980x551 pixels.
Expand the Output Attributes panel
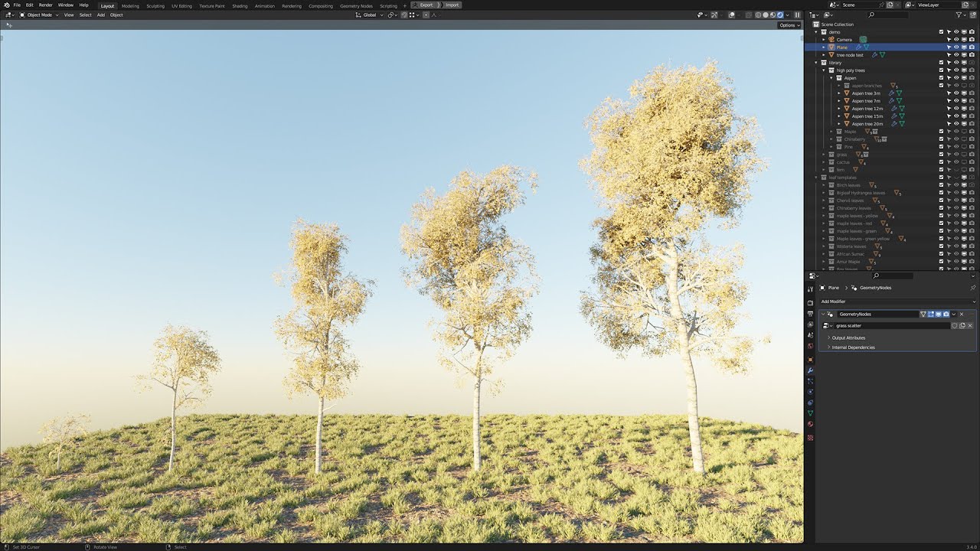[x=848, y=337]
